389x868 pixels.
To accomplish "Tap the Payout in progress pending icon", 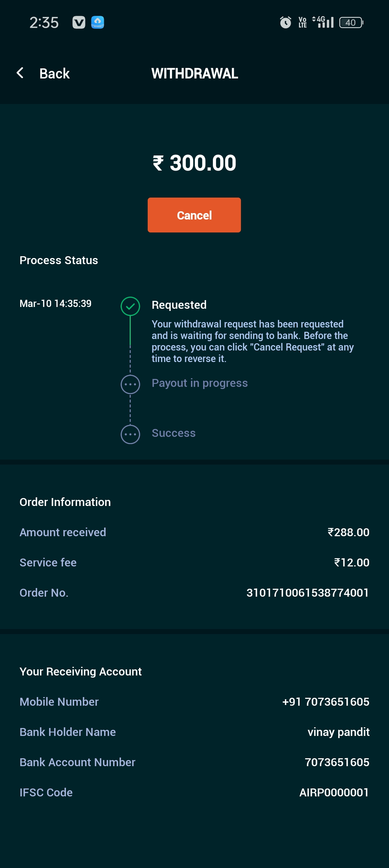I will (130, 384).
